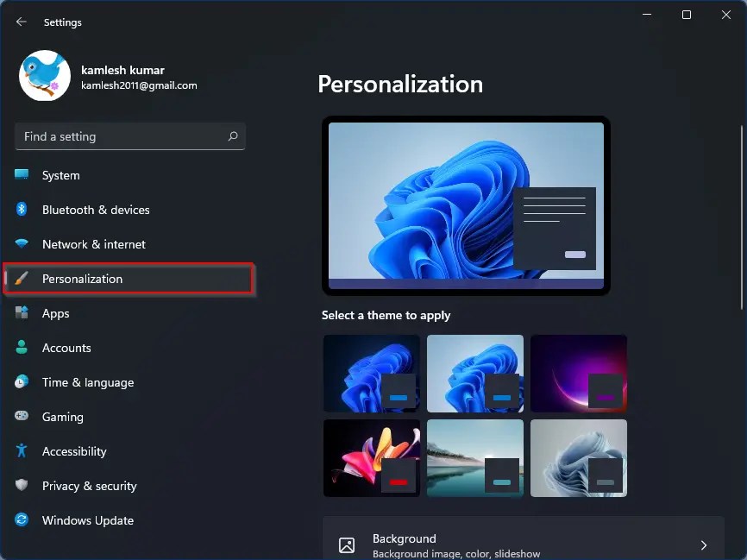Viewport: 747px width, 560px height.
Task: Click the Gaming controller icon
Action: (x=22, y=417)
